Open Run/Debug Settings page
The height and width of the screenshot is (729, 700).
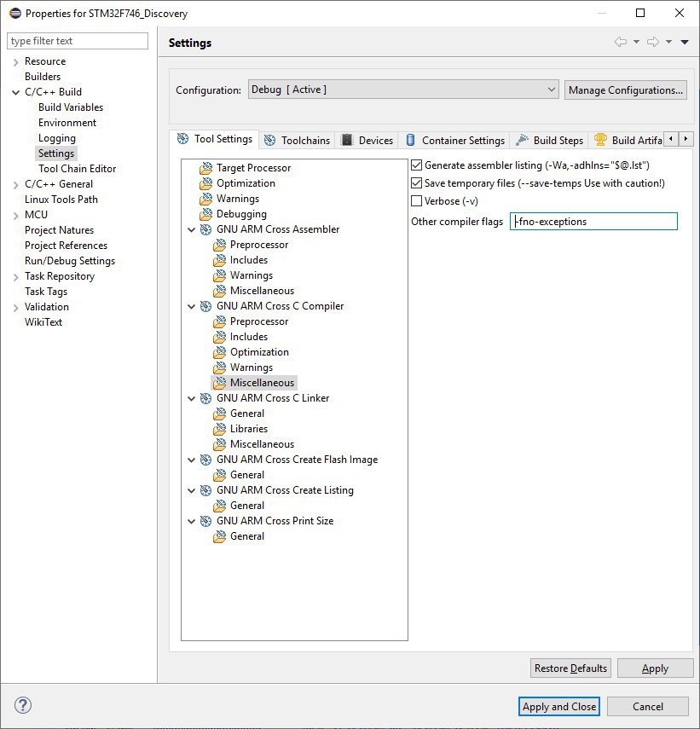point(70,261)
